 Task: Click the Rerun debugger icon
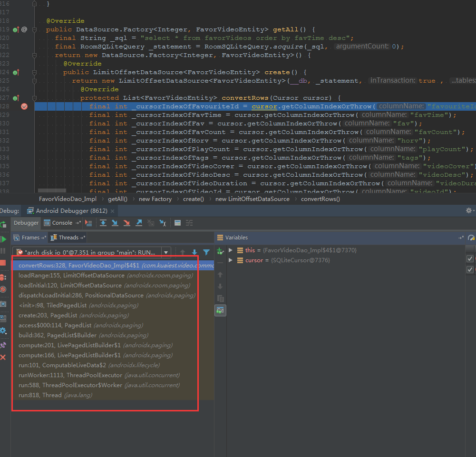3,224
